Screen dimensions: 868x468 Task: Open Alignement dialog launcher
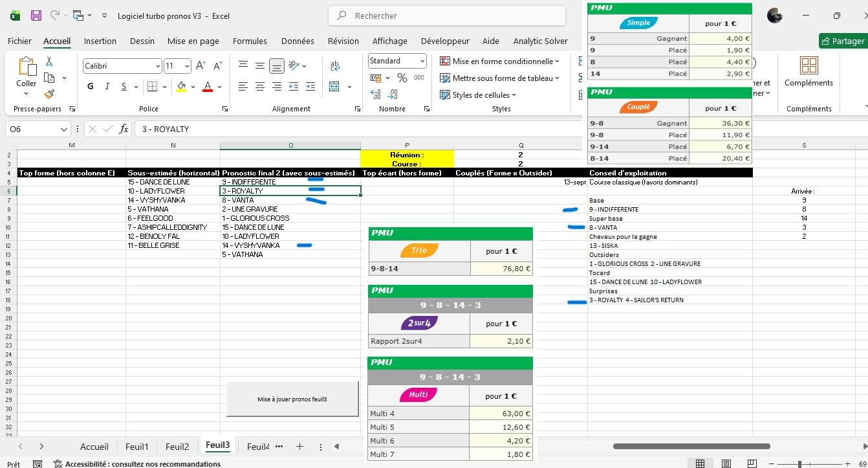pyautogui.click(x=358, y=109)
